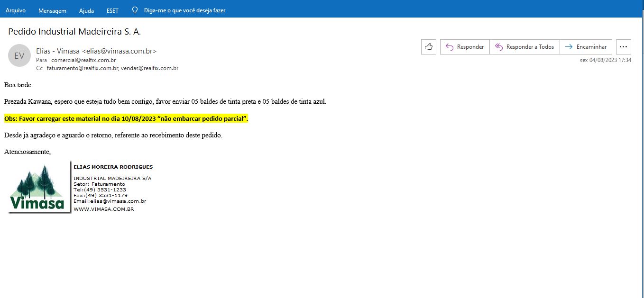Open the three-dots more actions menu

(x=623, y=47)
